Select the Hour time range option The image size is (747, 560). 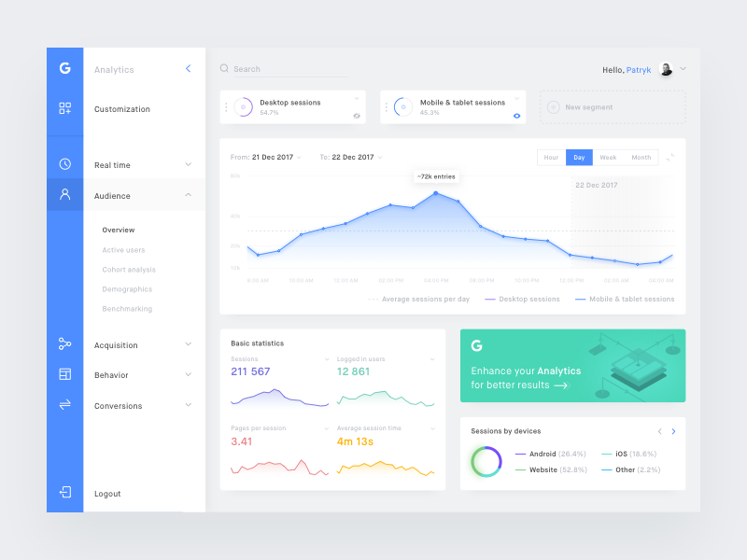(551, 158)
